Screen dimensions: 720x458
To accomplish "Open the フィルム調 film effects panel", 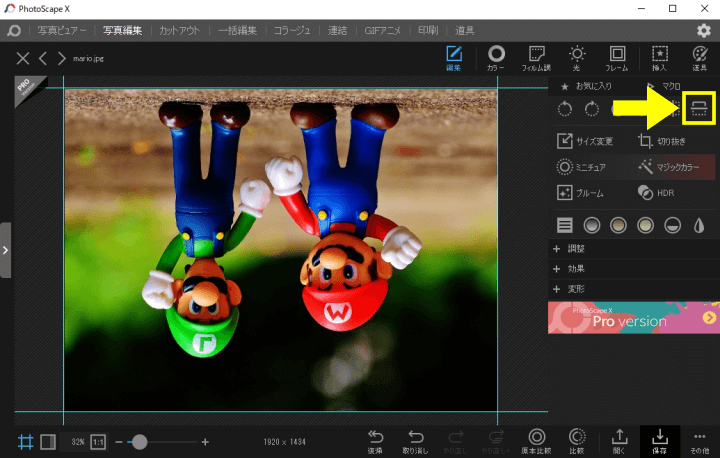I will coord(536,58).
